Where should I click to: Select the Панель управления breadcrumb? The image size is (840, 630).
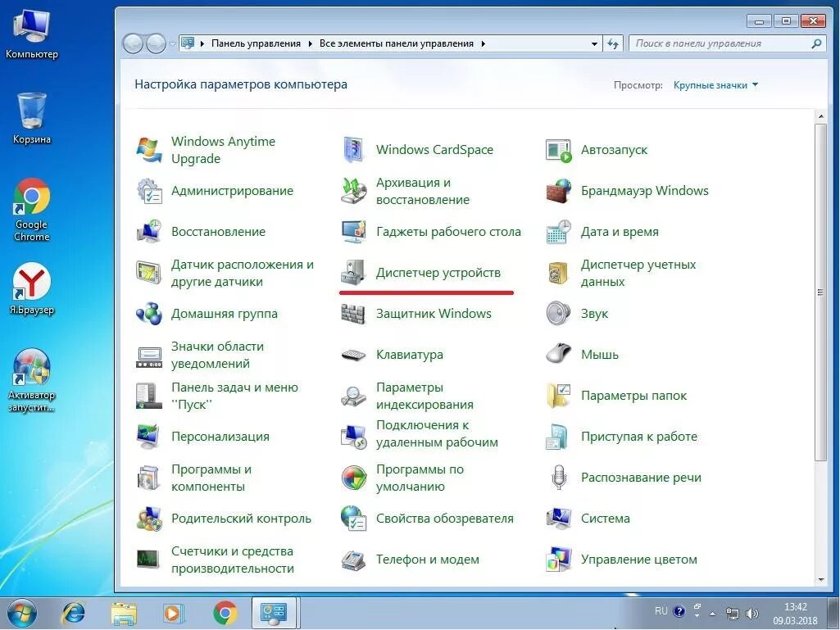tap(256, 44)
